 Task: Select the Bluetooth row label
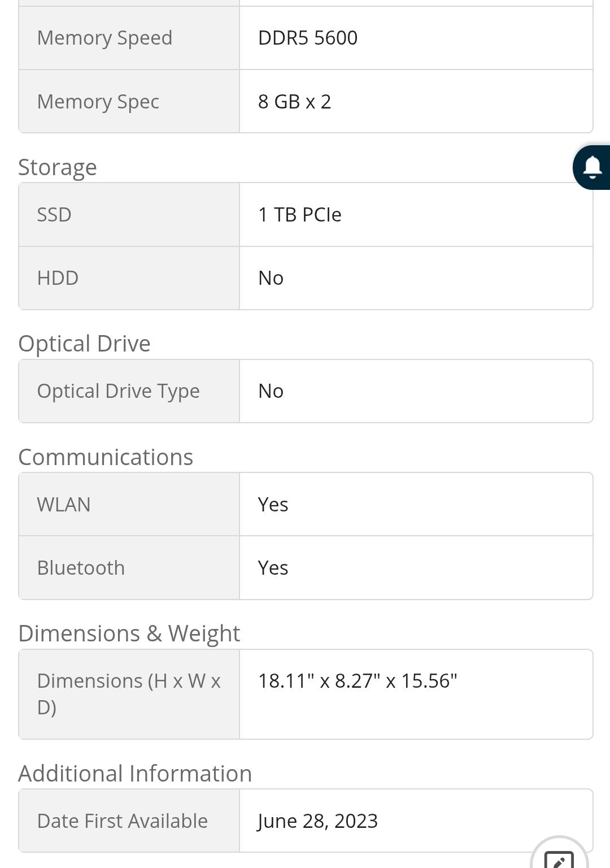81,568
